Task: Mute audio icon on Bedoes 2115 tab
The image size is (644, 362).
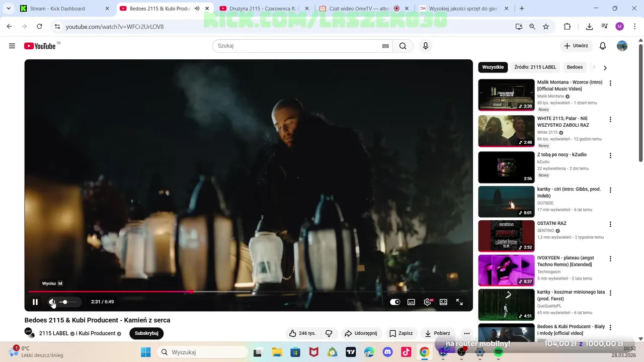Action: tap(197, 9)
